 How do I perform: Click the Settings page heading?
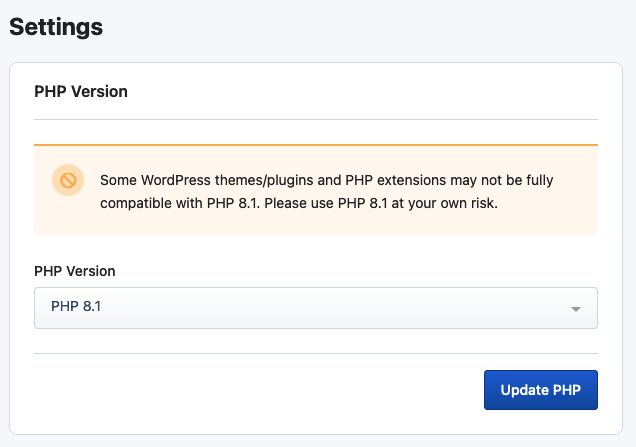point(56,27)
